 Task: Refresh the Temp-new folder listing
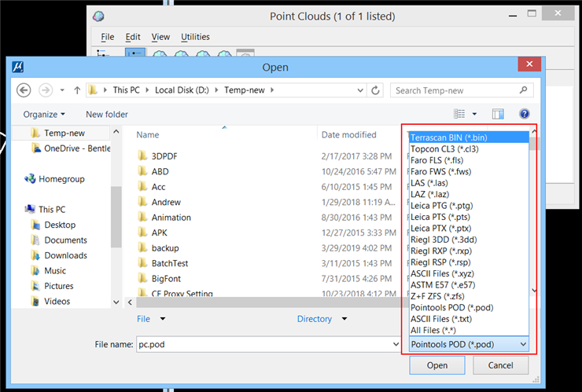tap(376, 90)
